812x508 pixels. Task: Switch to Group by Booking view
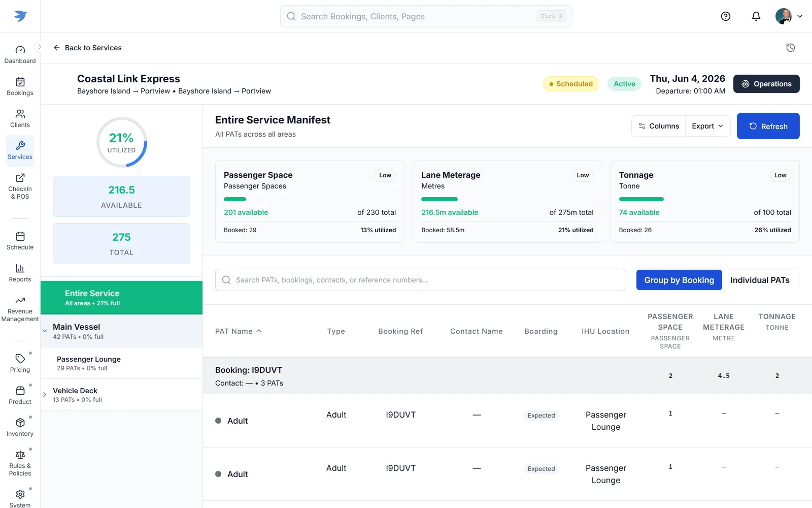point(679,280)
